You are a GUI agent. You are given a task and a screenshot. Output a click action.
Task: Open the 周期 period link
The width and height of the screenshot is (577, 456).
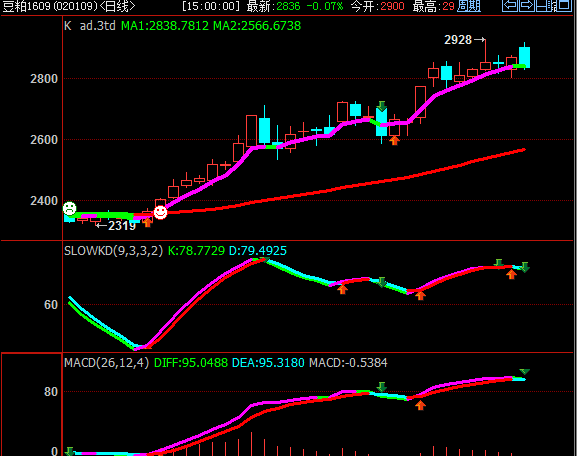pyautogui.click(x=468, y=6)
